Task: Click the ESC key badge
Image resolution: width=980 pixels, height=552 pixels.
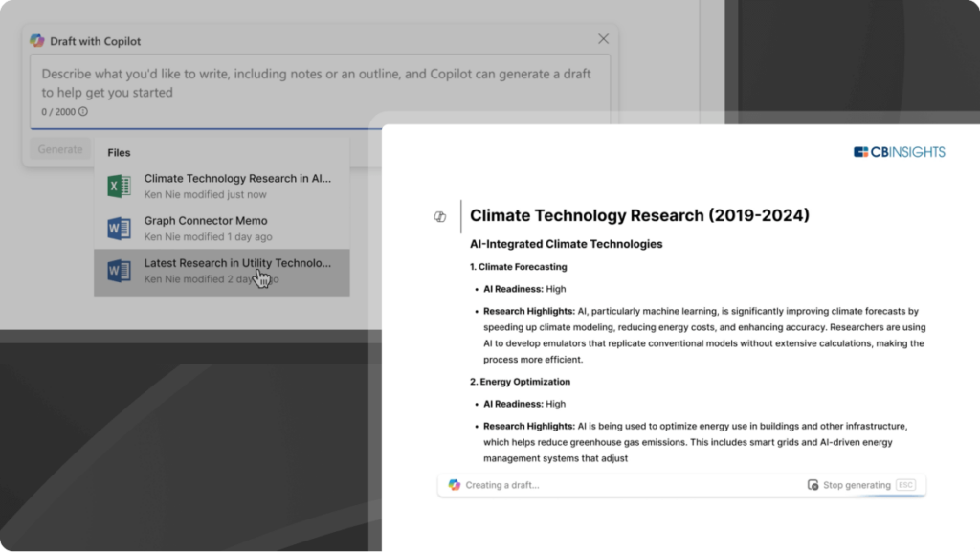Action: click(905, 485)
